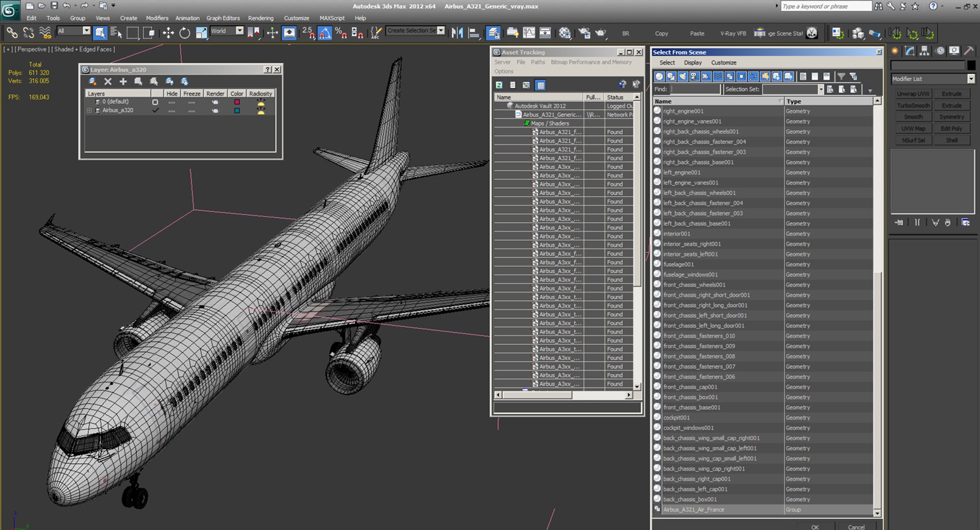Activate the Select and Uniform Scale tool

202,33
